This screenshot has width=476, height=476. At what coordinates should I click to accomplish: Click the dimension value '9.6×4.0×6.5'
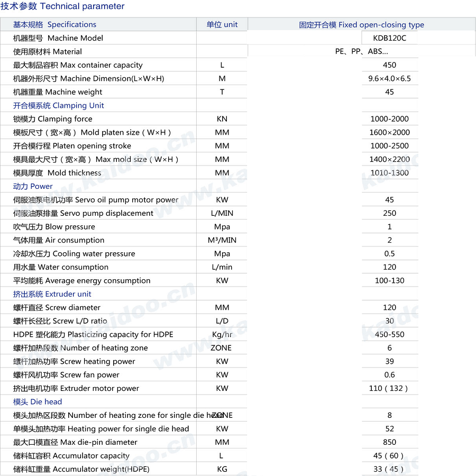(389, 78)
